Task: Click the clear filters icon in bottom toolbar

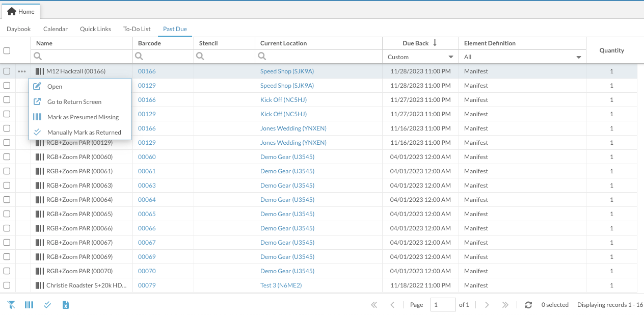Action: [x=11, y=305]
